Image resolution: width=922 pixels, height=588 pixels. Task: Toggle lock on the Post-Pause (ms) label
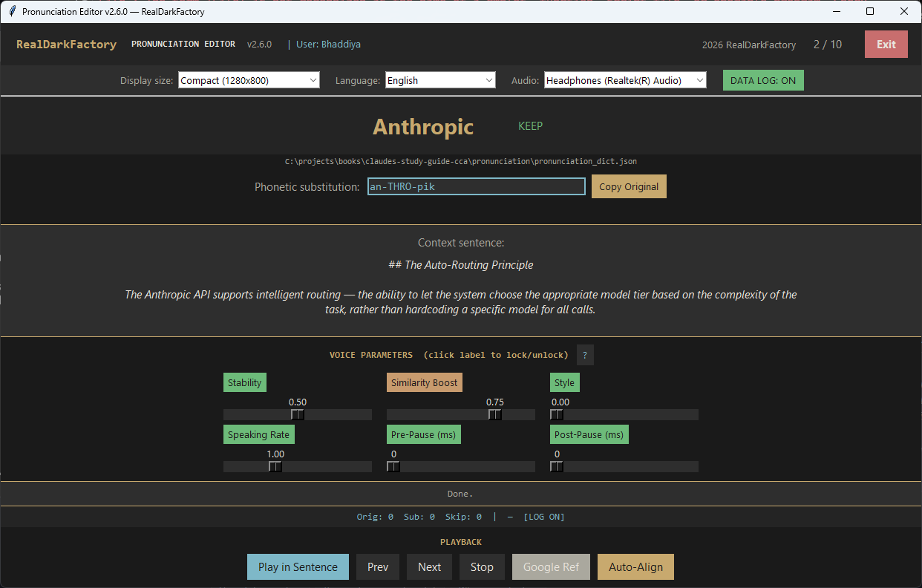click(589, 434)
